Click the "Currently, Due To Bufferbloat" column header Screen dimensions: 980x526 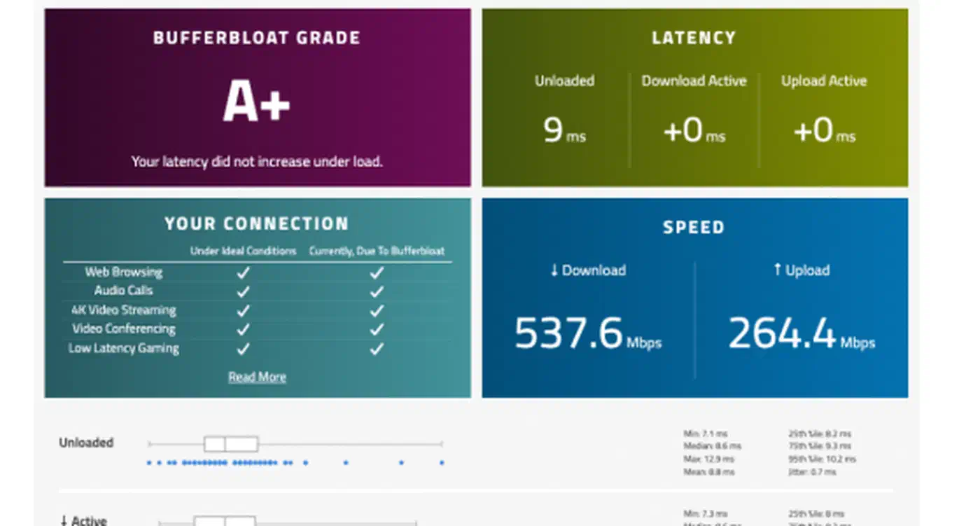click(x=377, y=251)
